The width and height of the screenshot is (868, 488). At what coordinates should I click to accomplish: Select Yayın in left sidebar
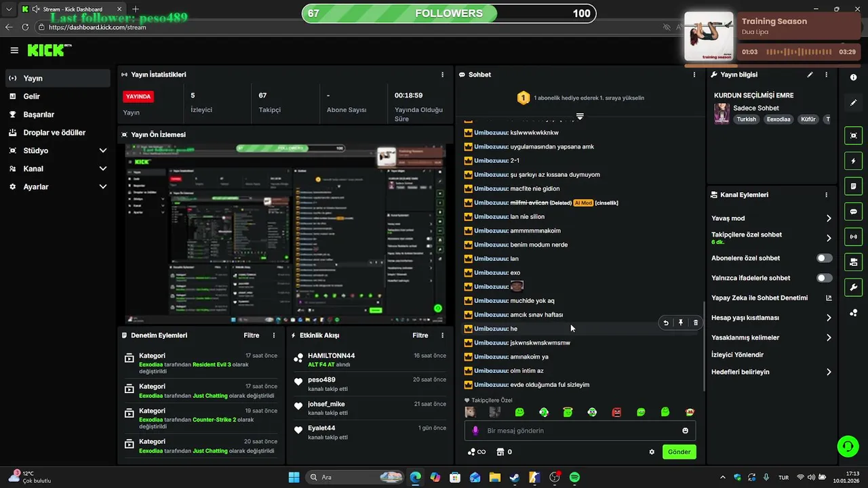coord(58,78)
